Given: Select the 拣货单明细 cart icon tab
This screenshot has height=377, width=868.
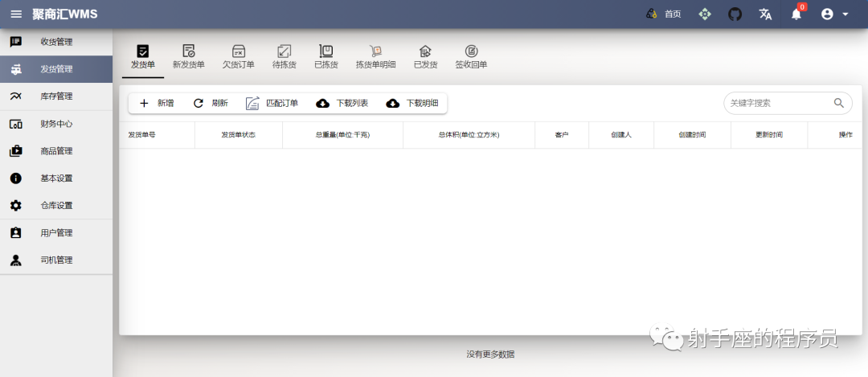Looking at the screenshot, I should click(x=376, y=51).
